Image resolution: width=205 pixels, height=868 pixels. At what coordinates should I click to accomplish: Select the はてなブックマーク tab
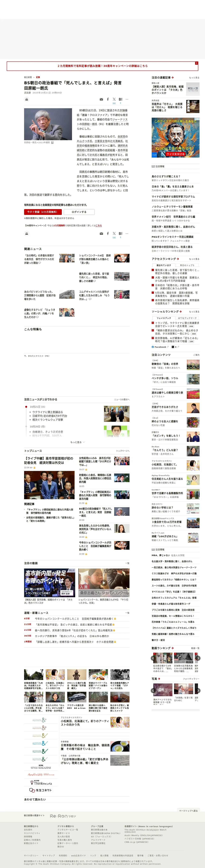pyautogui.click(x=187, y=318)
